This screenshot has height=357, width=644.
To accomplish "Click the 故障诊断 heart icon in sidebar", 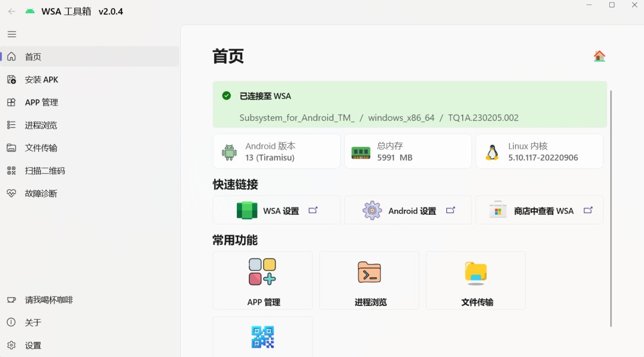I will click(x=11, y=193).
